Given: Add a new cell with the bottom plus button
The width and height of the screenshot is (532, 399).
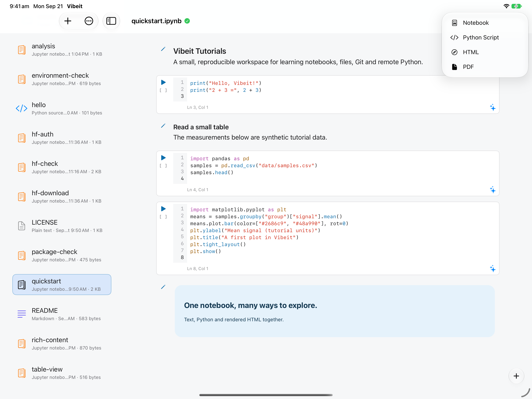Looking at the screenshot, I should (x=516, y=376).
